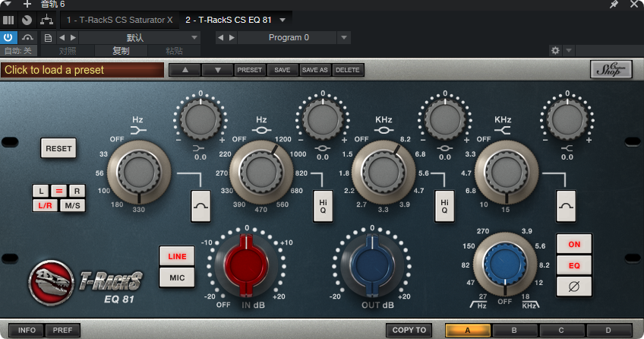This screenshot has width=644, height=339.
Task: Click the 复制 copy button
Action: pyautogui.click(x=121, y=51)
